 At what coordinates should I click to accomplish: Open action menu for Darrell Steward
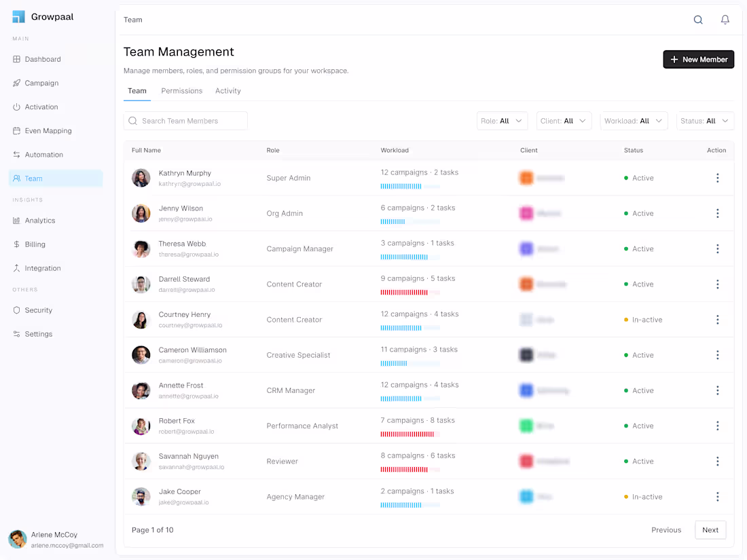click(718, 284)
